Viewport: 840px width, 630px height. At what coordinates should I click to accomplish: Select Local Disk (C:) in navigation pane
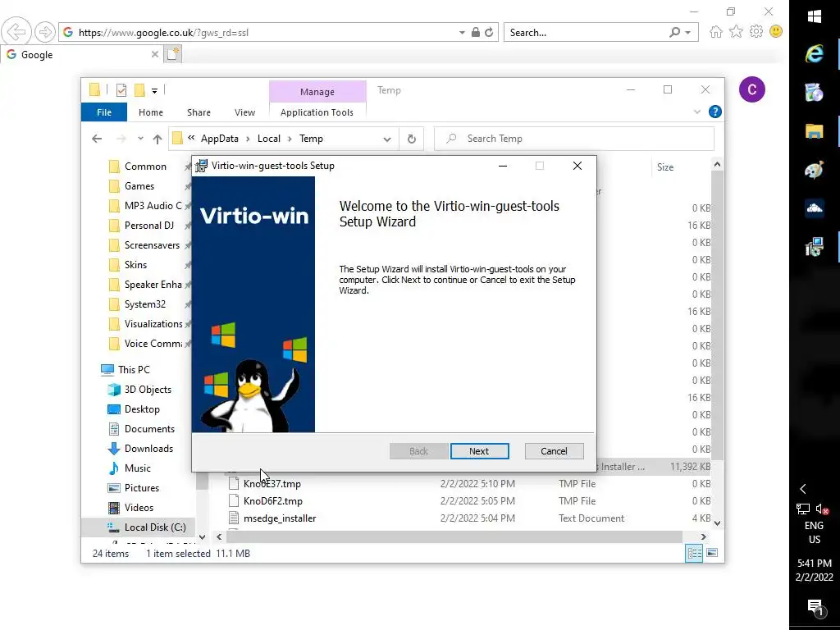pyautogui.click(x=155, y=527)
